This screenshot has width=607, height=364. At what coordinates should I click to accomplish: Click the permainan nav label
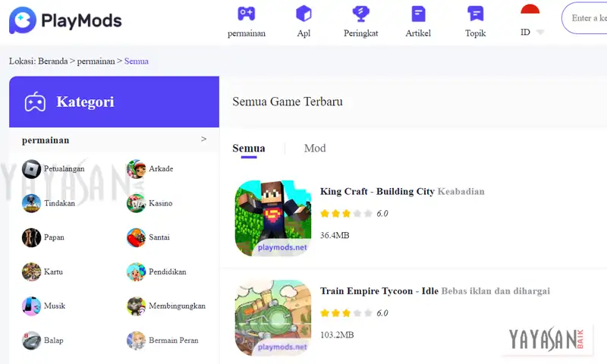[247, 33]
